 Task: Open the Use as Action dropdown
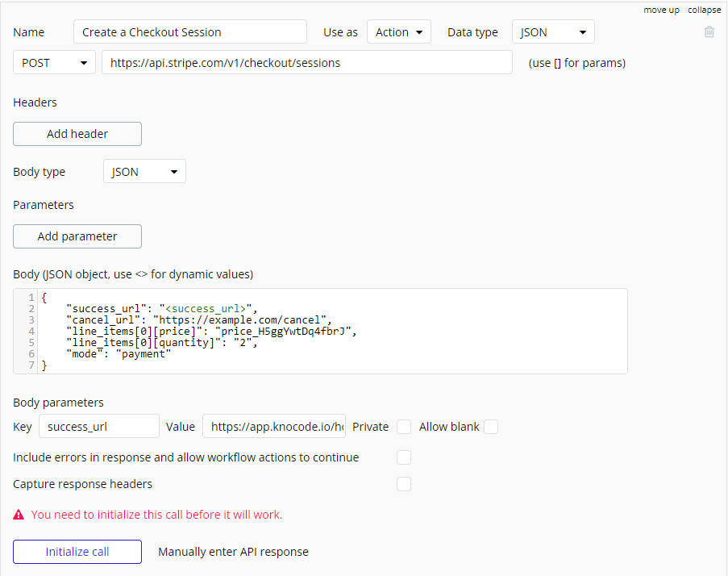(x=399, y=31)
